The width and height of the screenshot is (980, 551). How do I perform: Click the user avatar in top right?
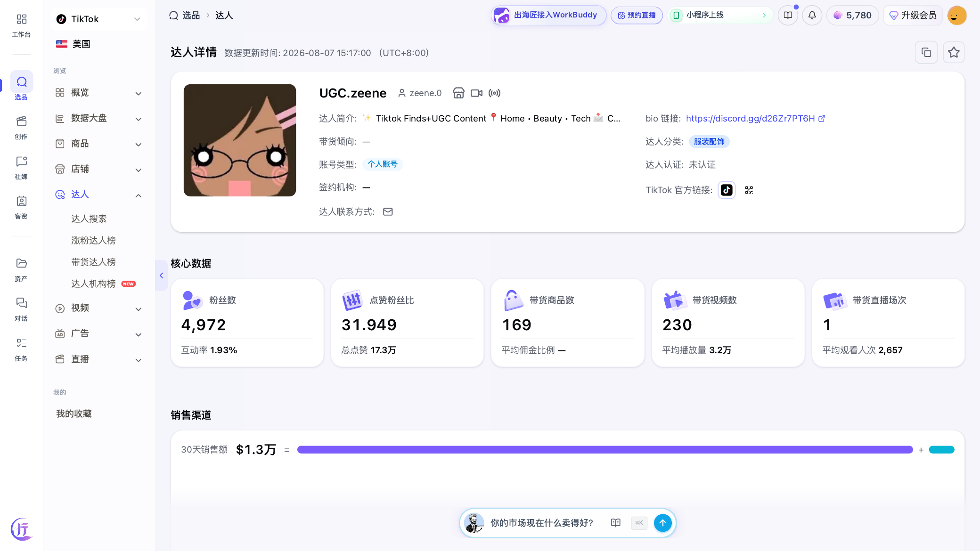956,15
